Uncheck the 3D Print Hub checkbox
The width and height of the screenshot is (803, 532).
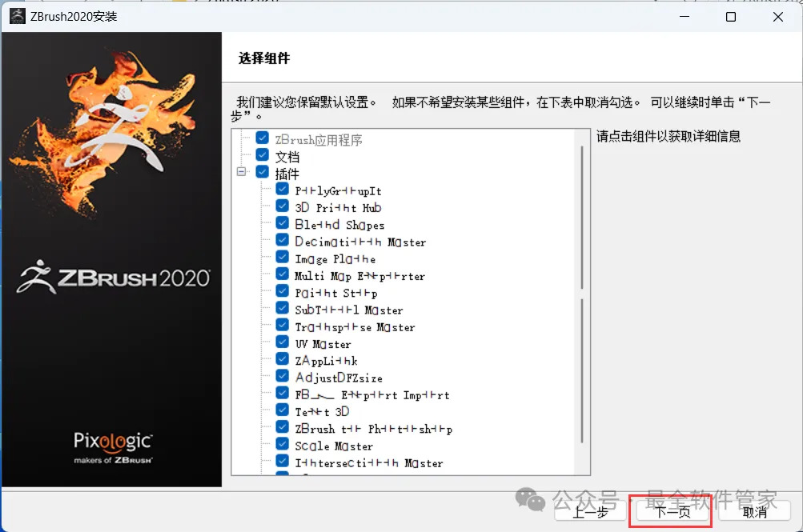[282, 206]
